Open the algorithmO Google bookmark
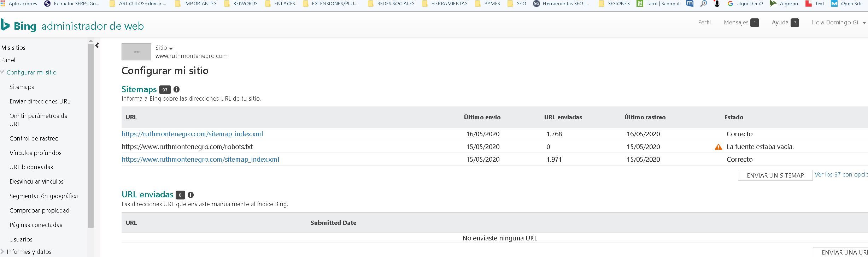Viewport: 868px width, 257px height. click(x=745, y=4)
